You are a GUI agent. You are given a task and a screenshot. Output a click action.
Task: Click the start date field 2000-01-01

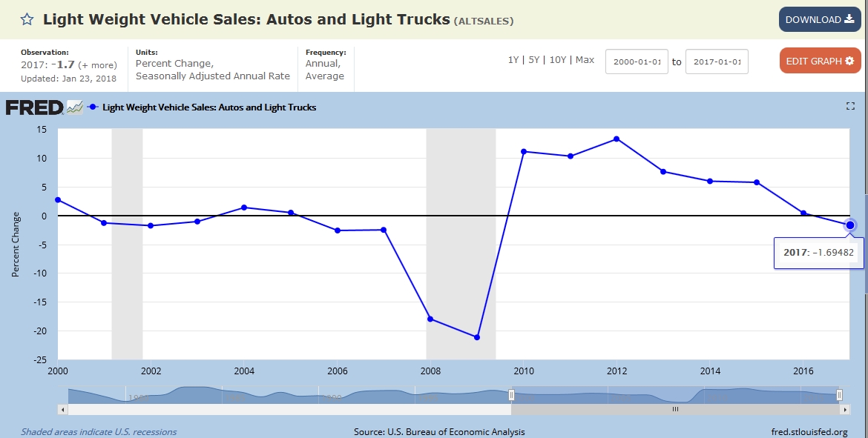pyautogui.click(x=637, y=62)
